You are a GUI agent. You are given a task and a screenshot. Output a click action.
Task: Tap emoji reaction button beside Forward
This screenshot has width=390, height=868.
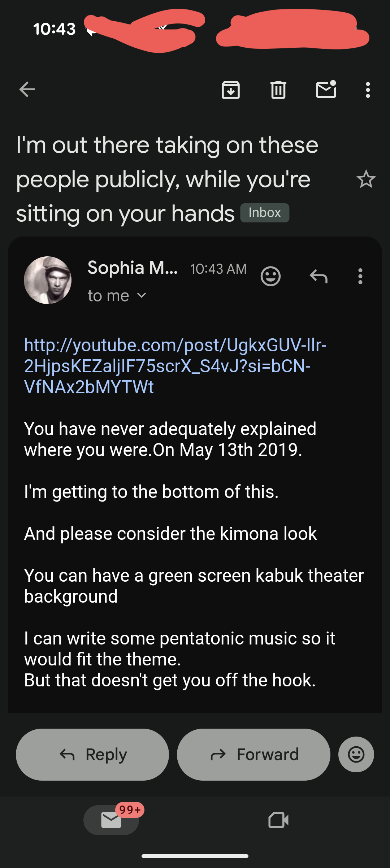click(x=356, y=754)
